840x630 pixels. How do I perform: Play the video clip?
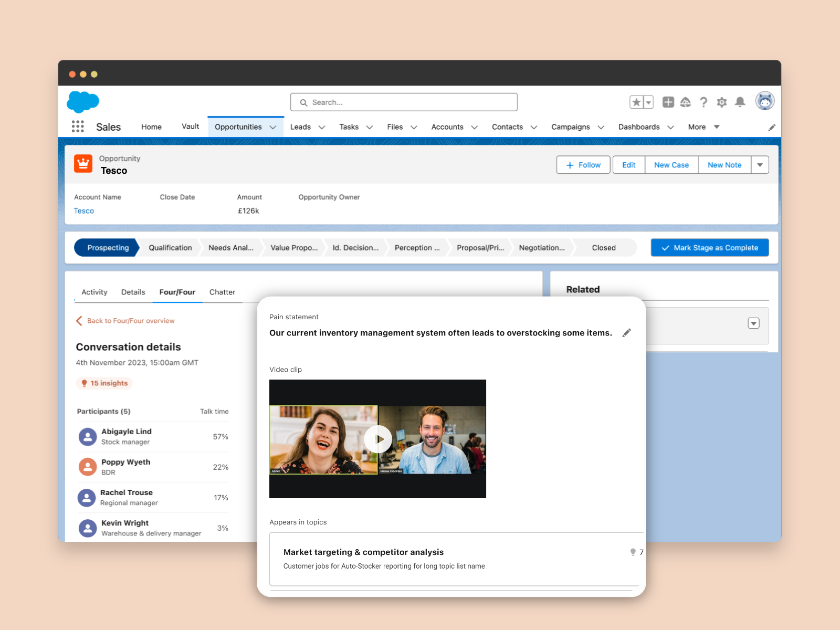(378, 439)
